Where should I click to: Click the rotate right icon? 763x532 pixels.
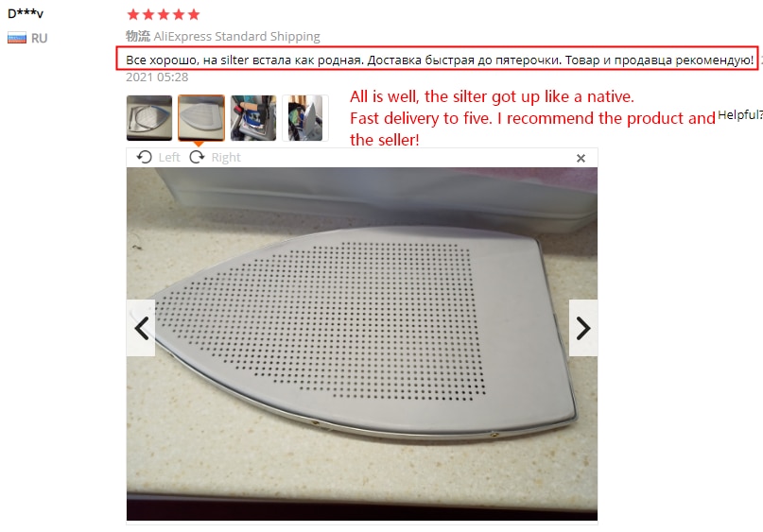click(x=197, y=157)
